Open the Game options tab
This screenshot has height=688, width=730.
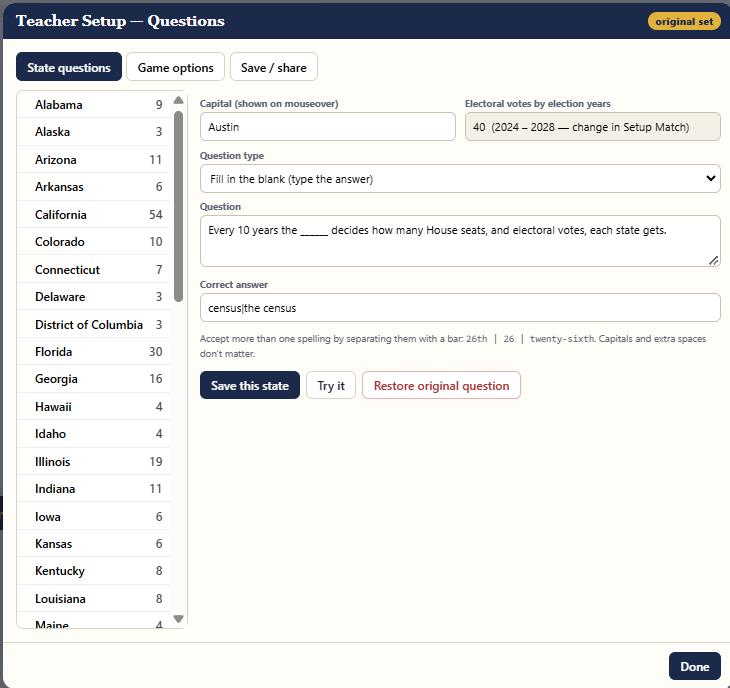[176, 67]
